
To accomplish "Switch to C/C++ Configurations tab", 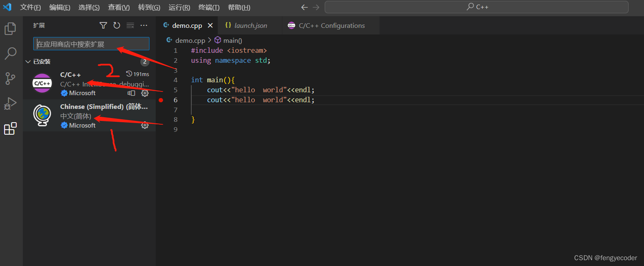I will coord(331,25).
